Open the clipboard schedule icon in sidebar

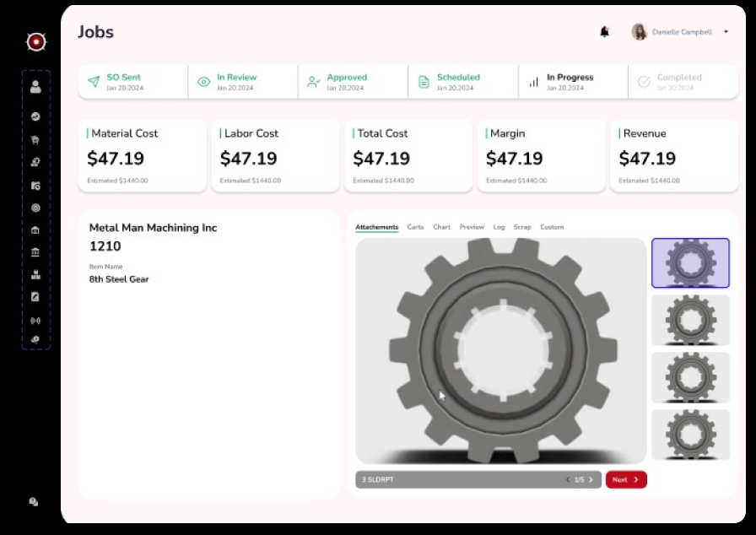pyautogui.click(x=35, y=185)
